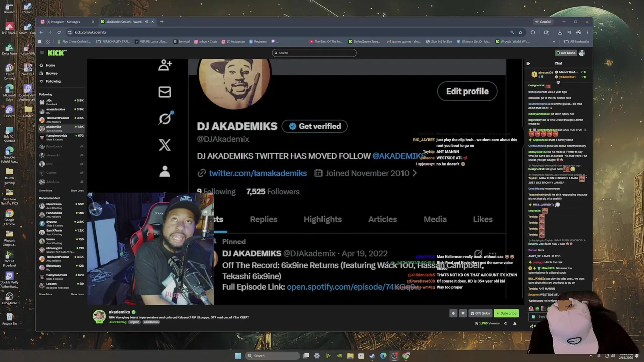Report the stream with the warning icon
The height and width of the screenshot is (362, 644).
pyautogui.click(x=514, y=323)
